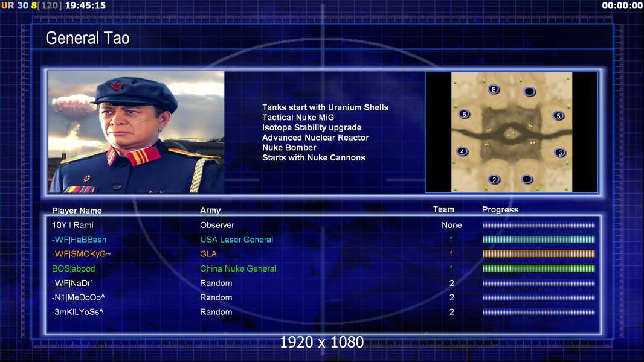
Task: Click the Team column header
Action: point(443,209)
